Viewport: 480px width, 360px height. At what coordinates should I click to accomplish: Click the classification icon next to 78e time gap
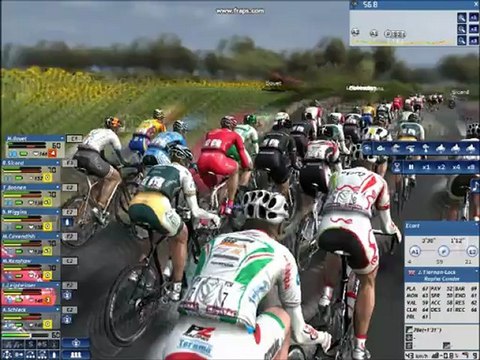coord(409,330)
